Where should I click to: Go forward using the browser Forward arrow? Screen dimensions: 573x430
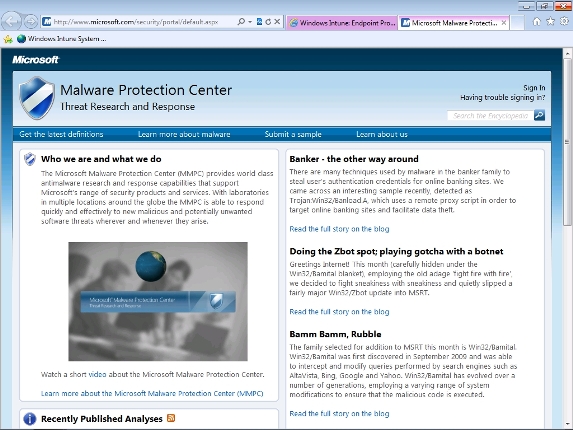pyautogui.click(x=31, y=22)
